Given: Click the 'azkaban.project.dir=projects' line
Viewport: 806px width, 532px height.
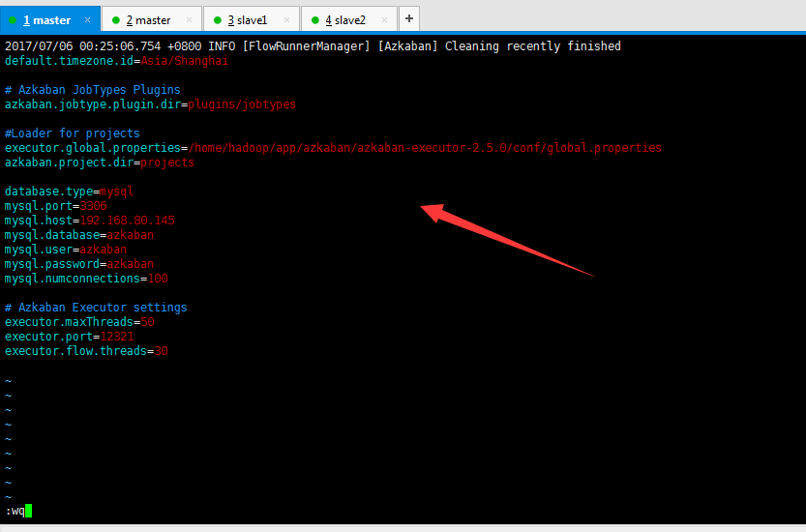Looking at the screenshot, I should coord(100,163).
